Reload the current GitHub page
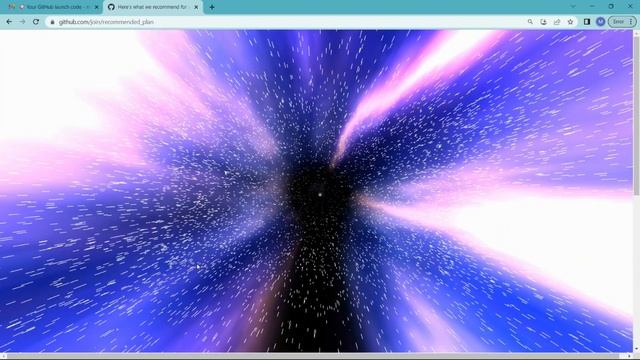The height and width of the screenshot is (360, 640). (36, 22)
